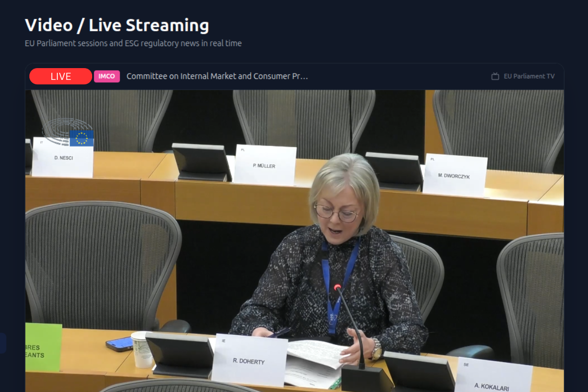Select the pink IMCO committee tag
The image size is (588, 392).
point(107,76)
